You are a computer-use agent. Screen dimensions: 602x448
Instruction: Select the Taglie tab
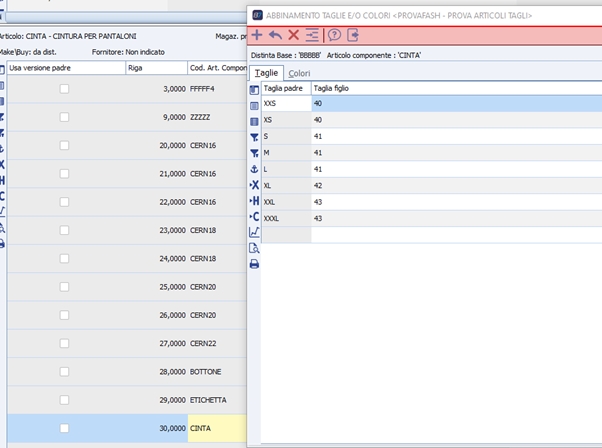click(265, 73)
